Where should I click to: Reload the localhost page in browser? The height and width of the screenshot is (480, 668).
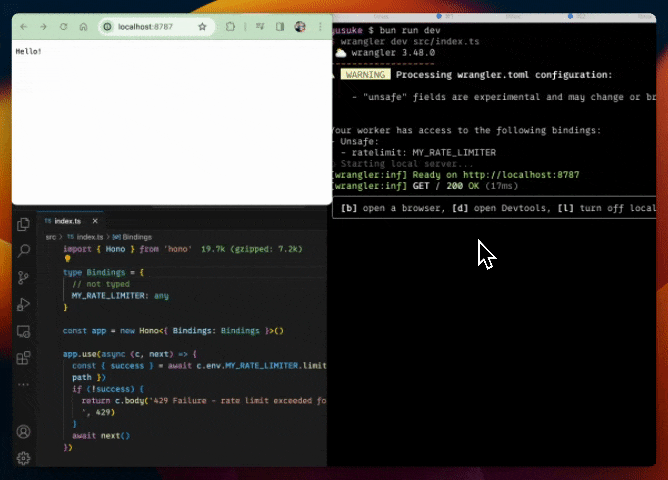pyautogui.click(x=64, y=27)
